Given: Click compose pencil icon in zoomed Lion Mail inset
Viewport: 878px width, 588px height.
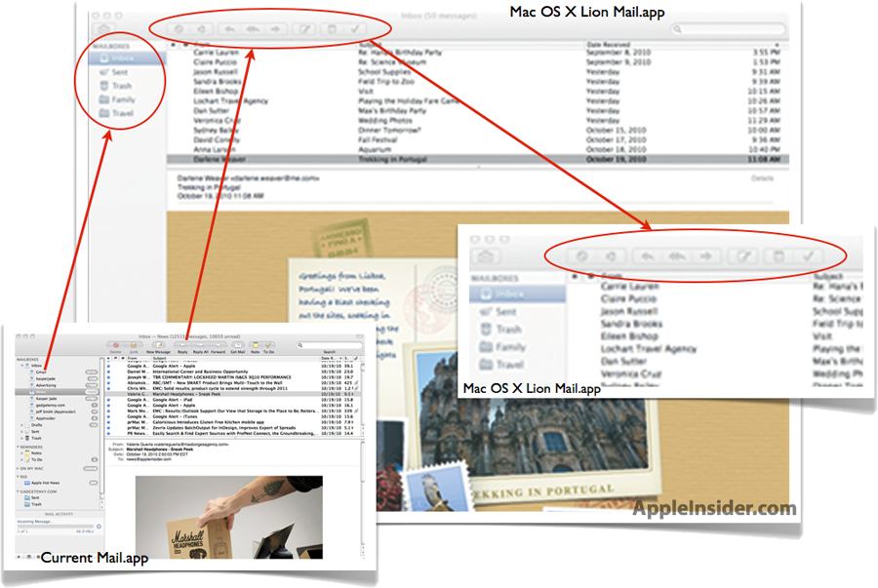Looking at the screenshot, I should click(x=743, y=256).
